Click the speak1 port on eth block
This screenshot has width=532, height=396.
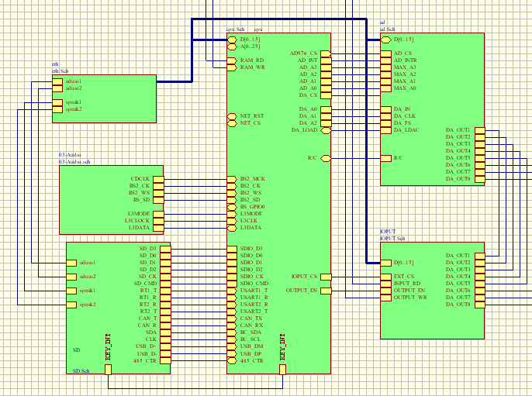pos(57,102)
